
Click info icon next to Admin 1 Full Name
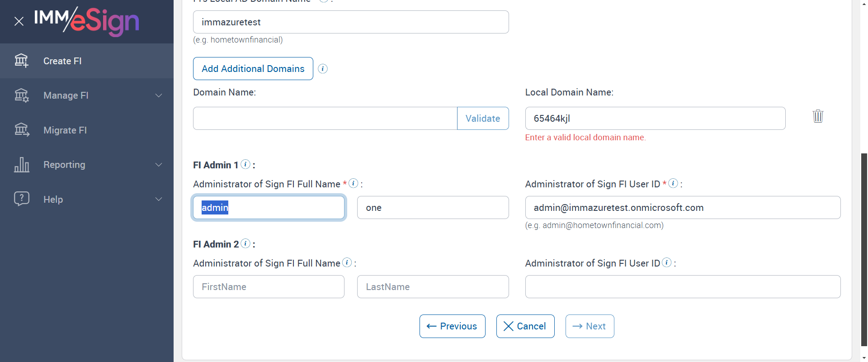tap(354, 183)
